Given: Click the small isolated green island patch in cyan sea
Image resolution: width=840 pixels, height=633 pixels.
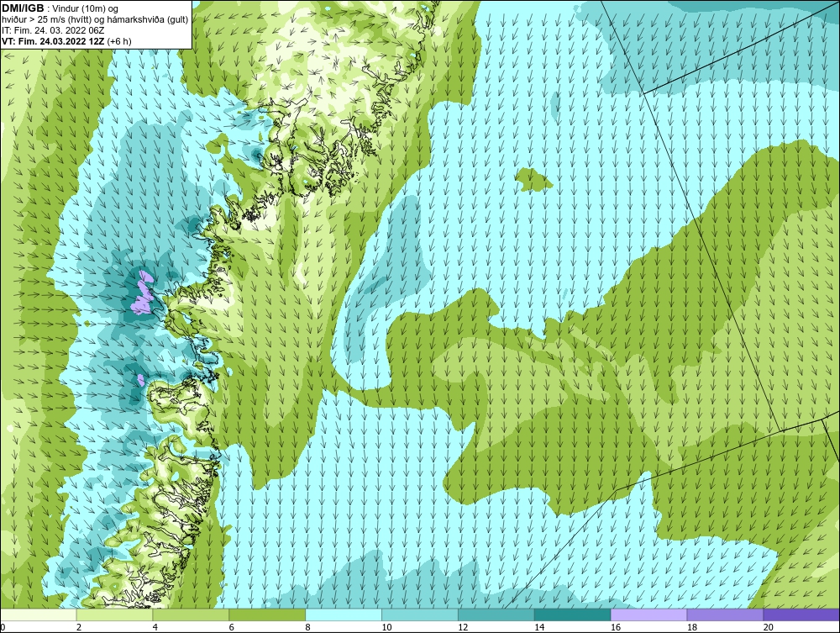Looking at the screenshot, I should pos(534,180).
